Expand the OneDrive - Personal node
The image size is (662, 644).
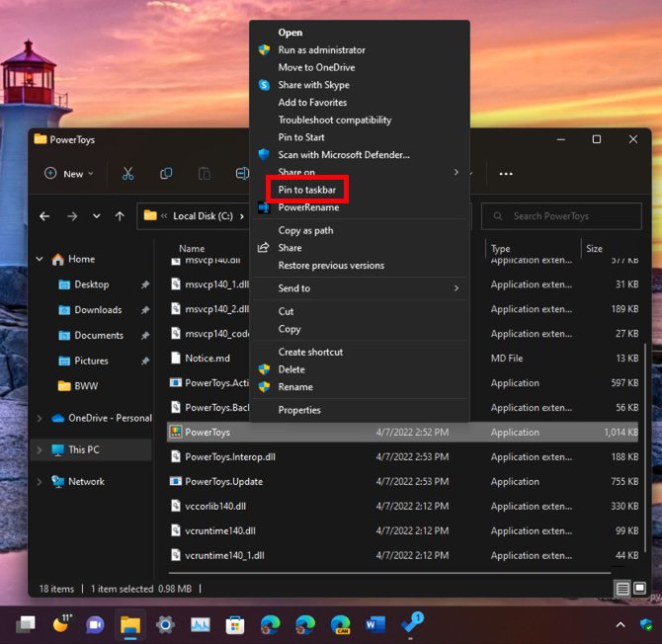pos(40,418)
